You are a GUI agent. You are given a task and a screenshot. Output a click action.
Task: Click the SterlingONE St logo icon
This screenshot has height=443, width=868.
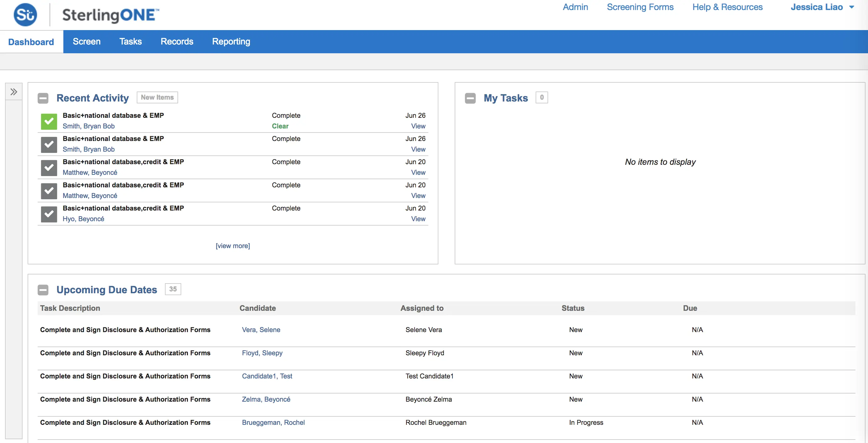pos(25,15)
